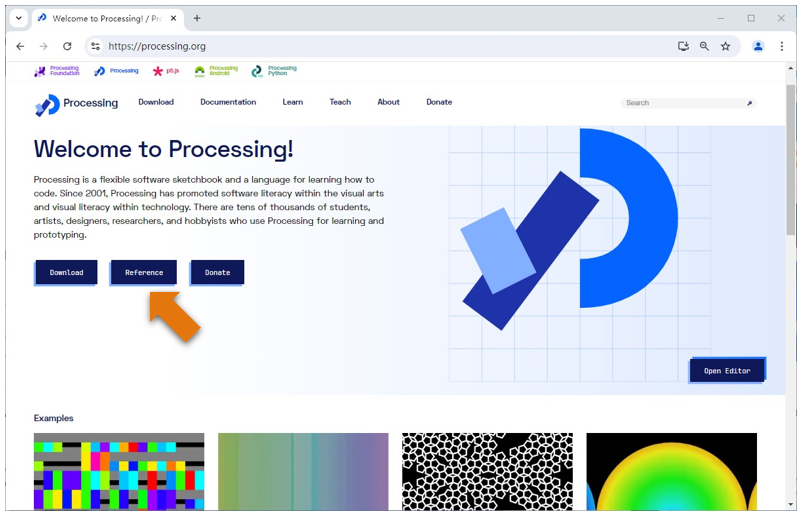Bookmark this page with the star icon
This screenshot has width=801, height=516.
(725, 46)
